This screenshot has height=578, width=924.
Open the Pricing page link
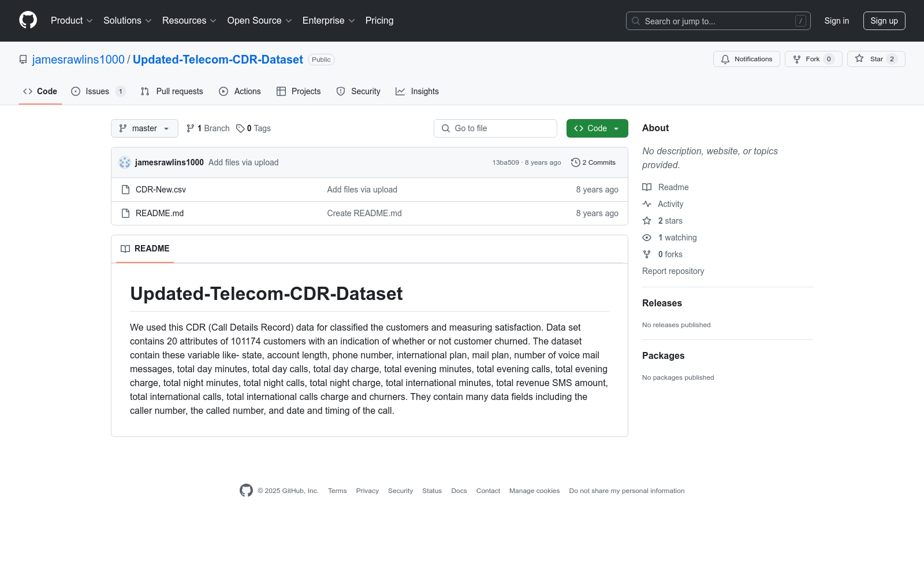[379, 21]
